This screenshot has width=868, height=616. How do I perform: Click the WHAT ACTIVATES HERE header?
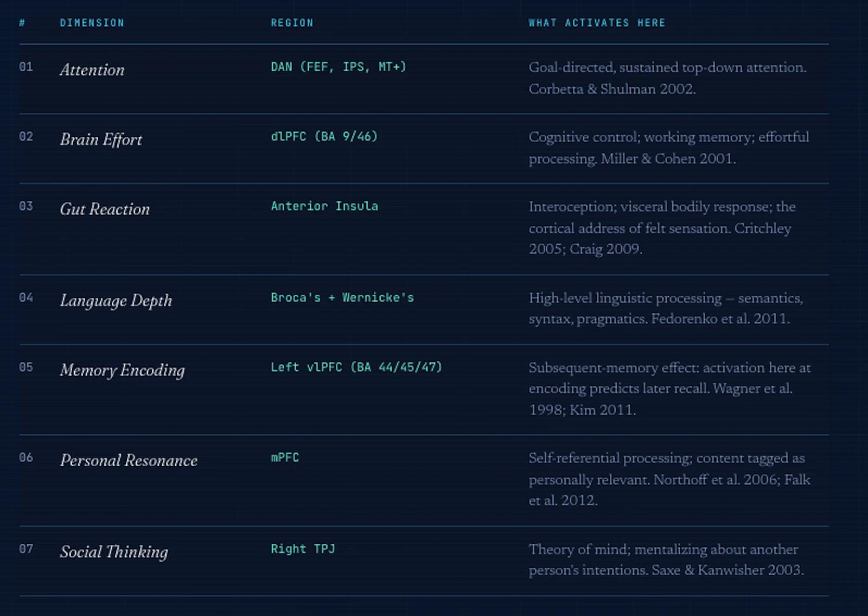point(597,23)
